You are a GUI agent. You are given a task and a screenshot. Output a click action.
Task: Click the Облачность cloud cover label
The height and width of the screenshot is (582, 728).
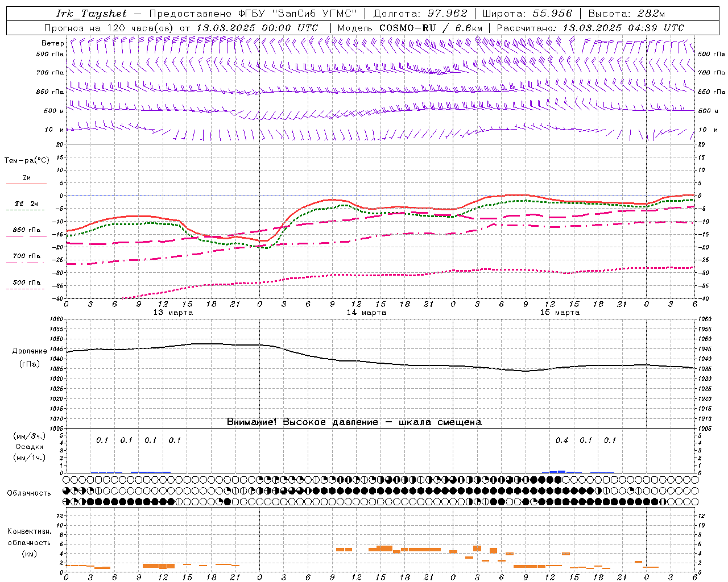[x=29, y=493]
